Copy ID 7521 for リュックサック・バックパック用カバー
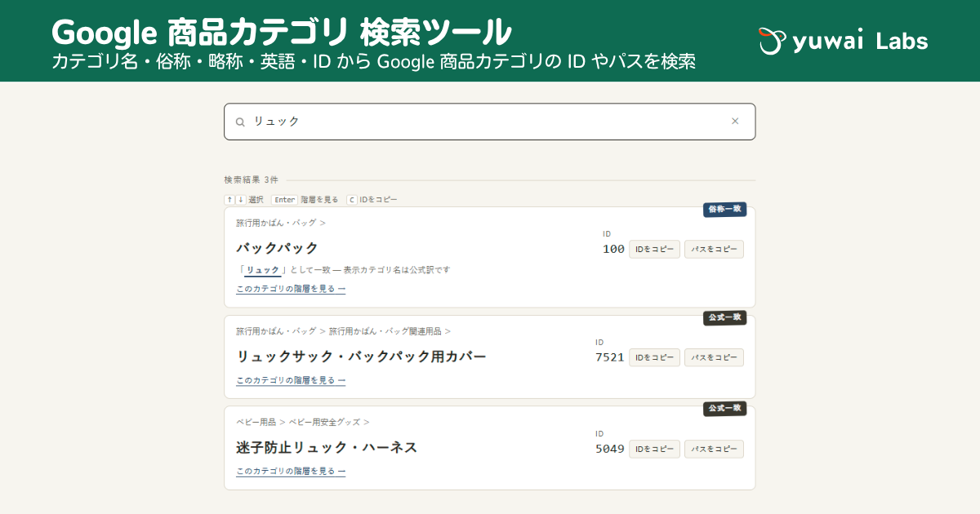Viewport: 980px width, 514px height. 654,357
